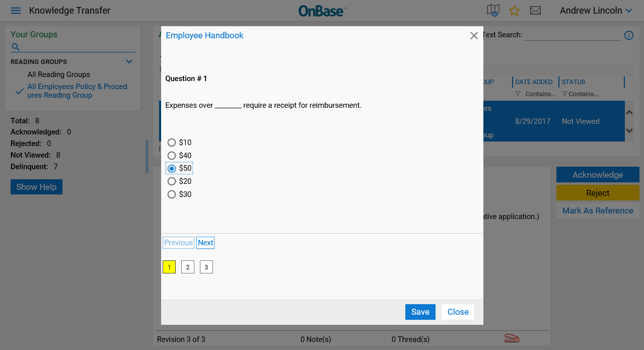
Task: Choose the $30 radio button
Action: [172, 194]
